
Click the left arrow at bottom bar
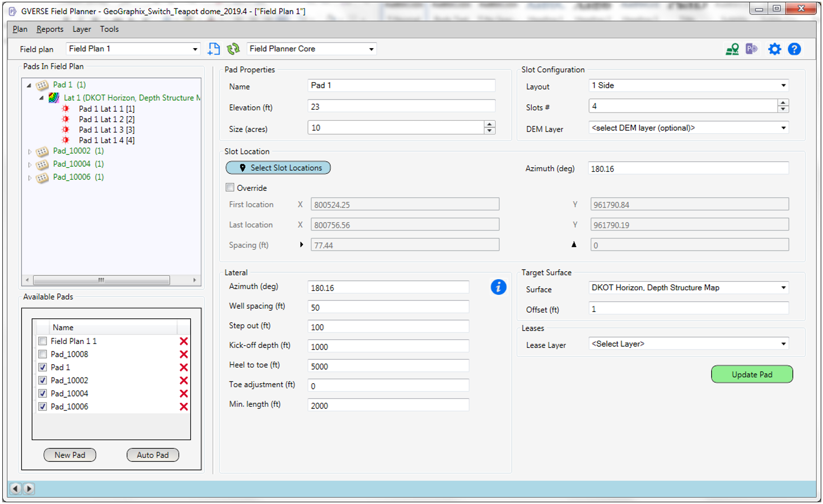point(16,489)
